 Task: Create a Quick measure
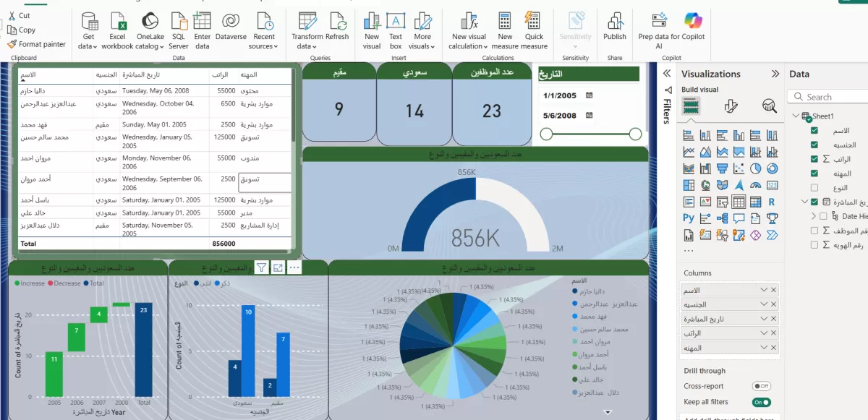(534, 22)
